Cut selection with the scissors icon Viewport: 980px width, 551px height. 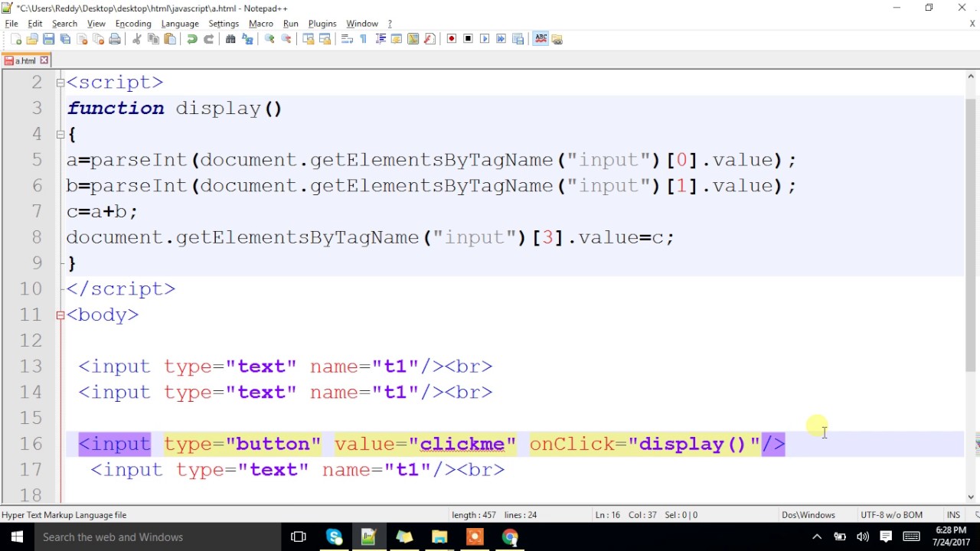pyautogui.click(x=137, y=39)
